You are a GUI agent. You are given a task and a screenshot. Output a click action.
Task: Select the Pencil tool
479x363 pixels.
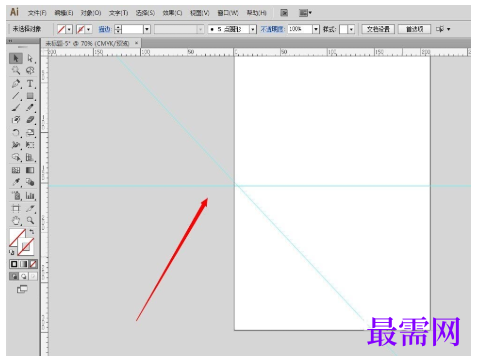30,108
